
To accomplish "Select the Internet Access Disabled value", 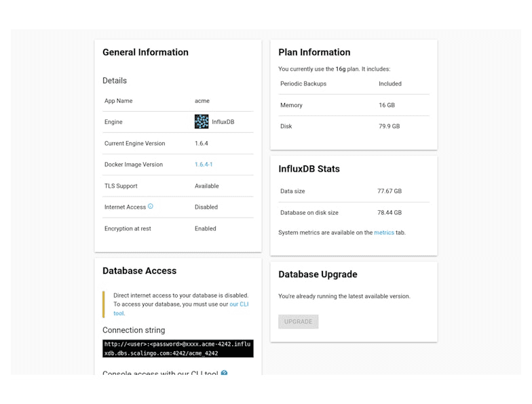I will 206,207.
